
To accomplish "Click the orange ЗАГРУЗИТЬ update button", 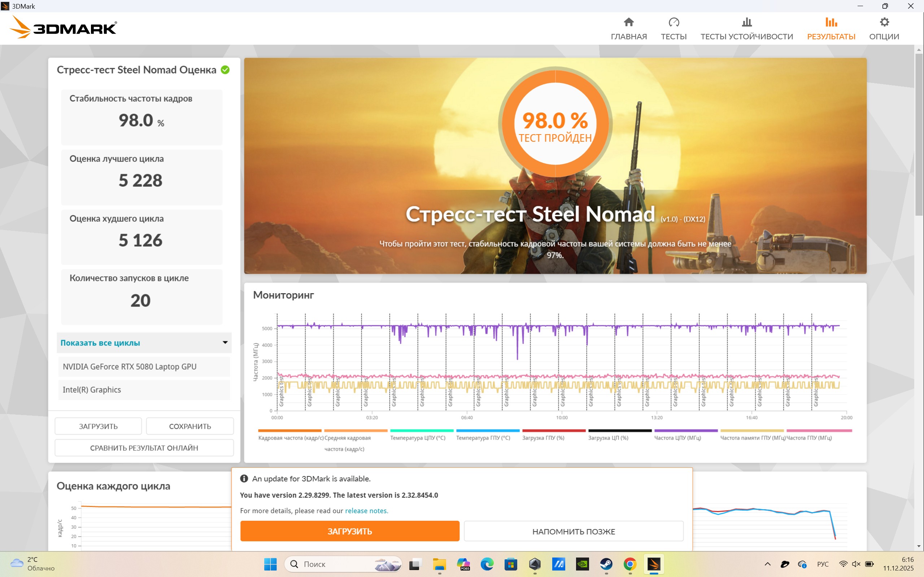I will (349, 531).
